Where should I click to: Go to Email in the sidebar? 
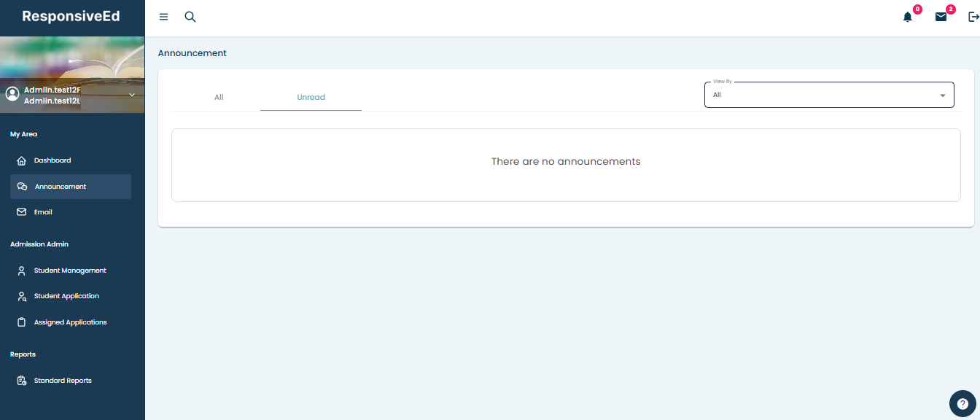43,212
